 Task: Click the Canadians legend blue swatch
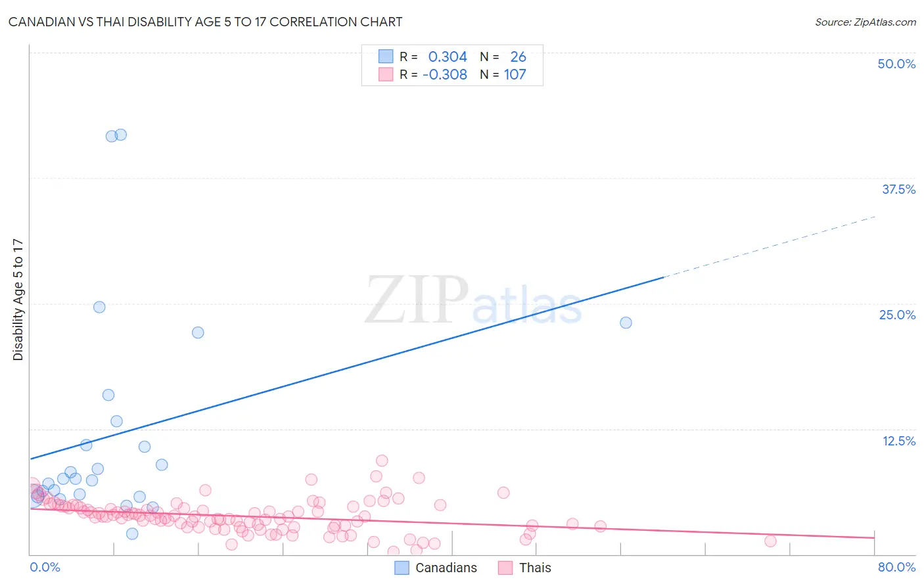(x=402, y=568)
